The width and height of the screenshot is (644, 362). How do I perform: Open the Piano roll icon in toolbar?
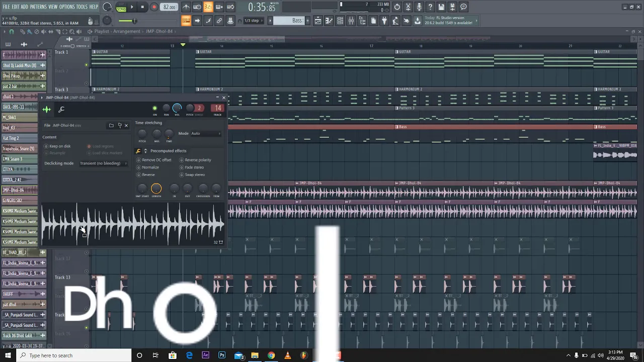[x=329, y=21]
